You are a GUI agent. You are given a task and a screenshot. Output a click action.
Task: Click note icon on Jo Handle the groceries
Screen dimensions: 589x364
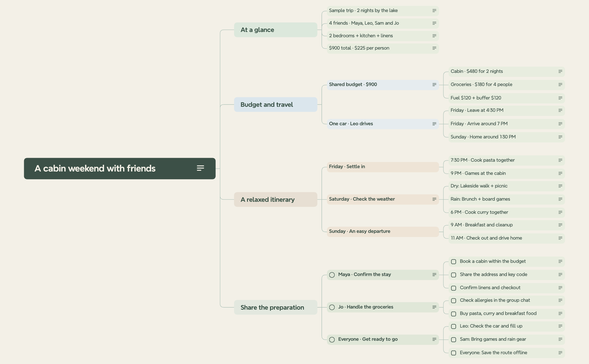point(434,307)
